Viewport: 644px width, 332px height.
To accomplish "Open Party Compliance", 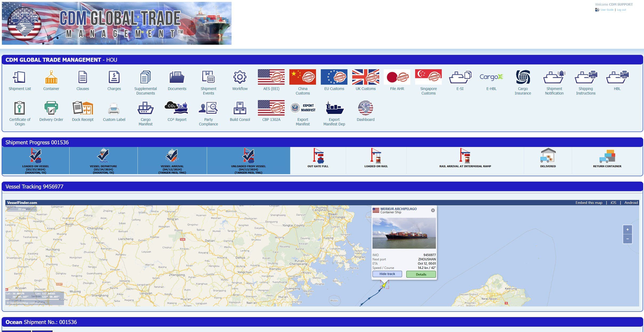I will pos(208,108).
